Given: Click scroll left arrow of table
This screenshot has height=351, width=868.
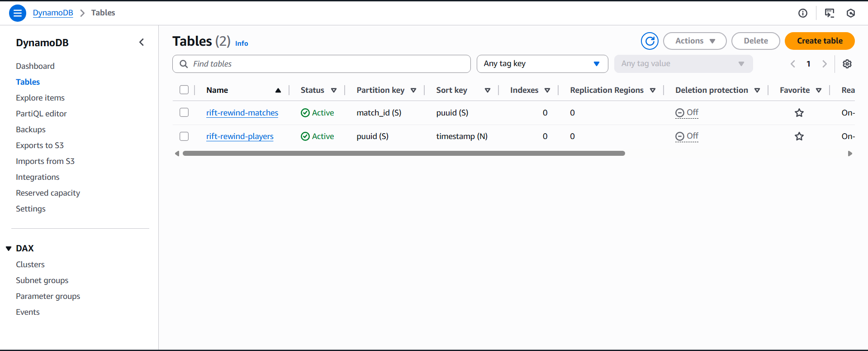Looking at the screenshot, I should click(177, 154).
